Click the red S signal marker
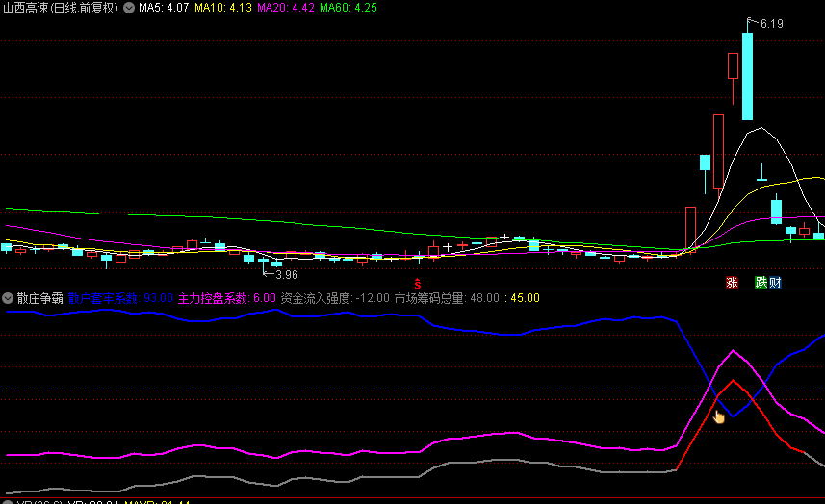This screenshot has width=825, height=504. (x=417, y=284)
